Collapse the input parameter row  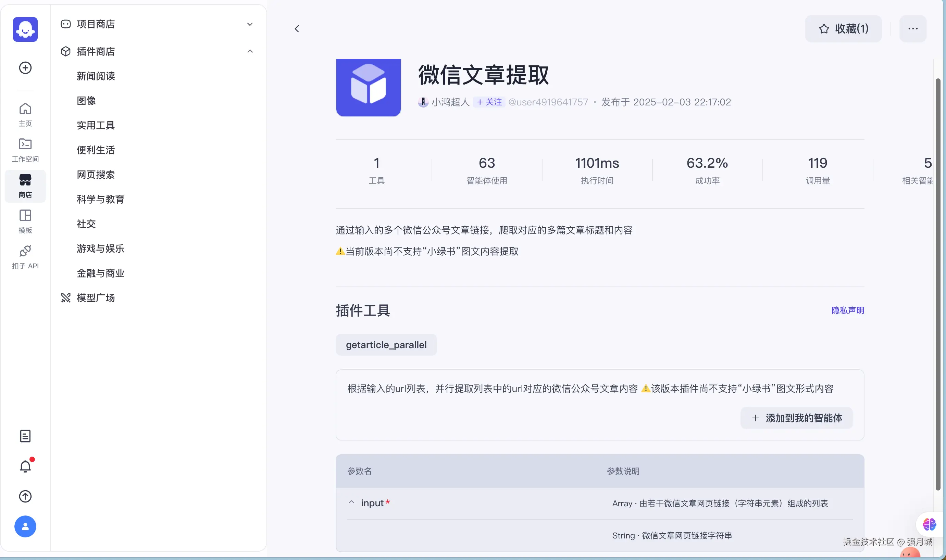[351, 502]
